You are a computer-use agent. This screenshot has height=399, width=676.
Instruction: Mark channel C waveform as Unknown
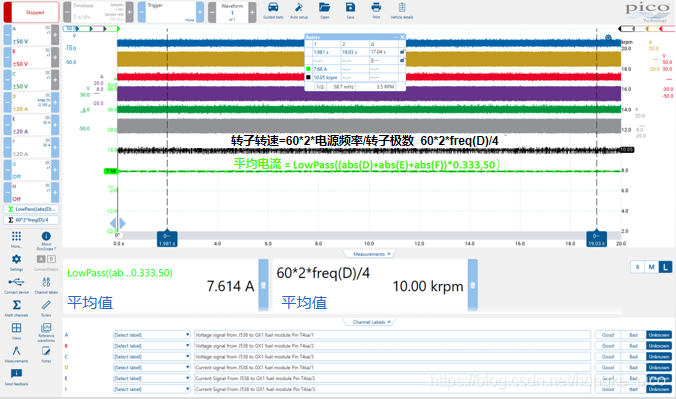(x=659, y=357)
